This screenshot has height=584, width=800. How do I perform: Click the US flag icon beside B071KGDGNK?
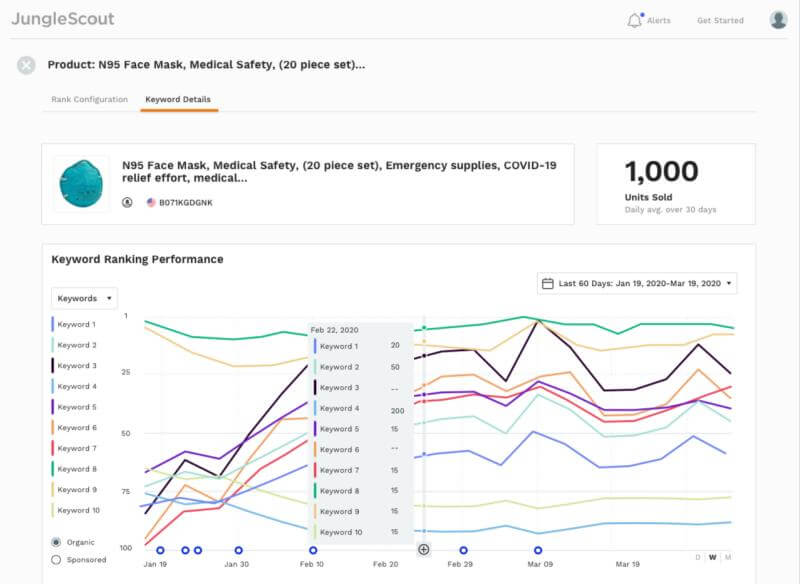(151, 202)
